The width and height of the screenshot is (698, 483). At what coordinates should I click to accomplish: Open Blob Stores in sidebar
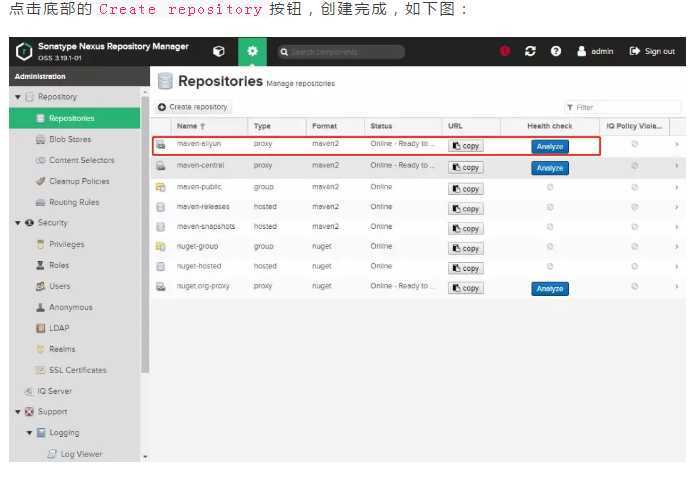(x=70, y=139)
